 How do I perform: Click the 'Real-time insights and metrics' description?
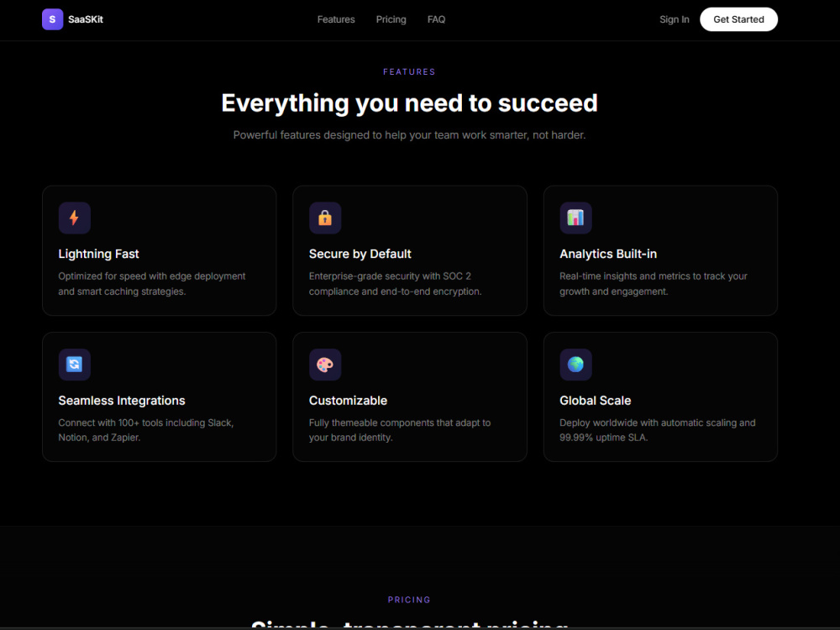click(654, 283)
